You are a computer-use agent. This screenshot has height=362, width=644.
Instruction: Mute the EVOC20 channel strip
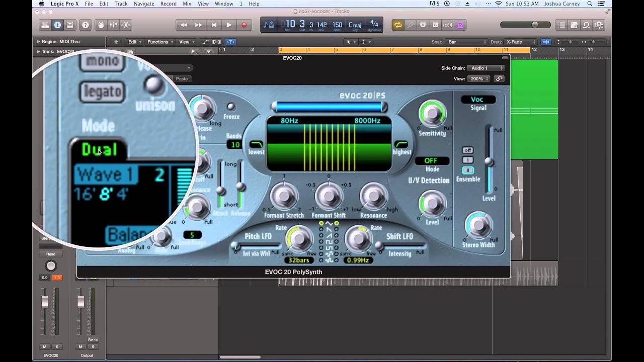[x=45, y=347]
